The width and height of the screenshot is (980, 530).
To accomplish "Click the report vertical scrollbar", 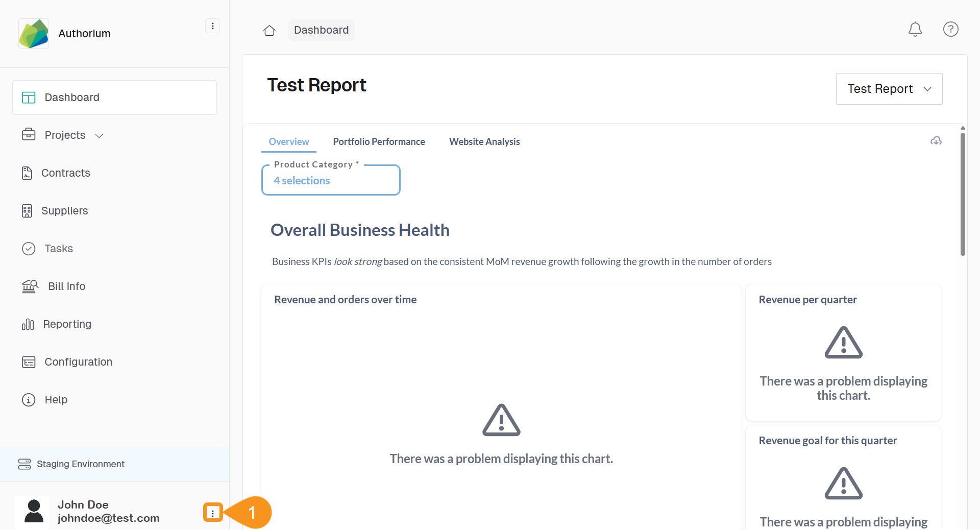I will [x=963, y=194].
